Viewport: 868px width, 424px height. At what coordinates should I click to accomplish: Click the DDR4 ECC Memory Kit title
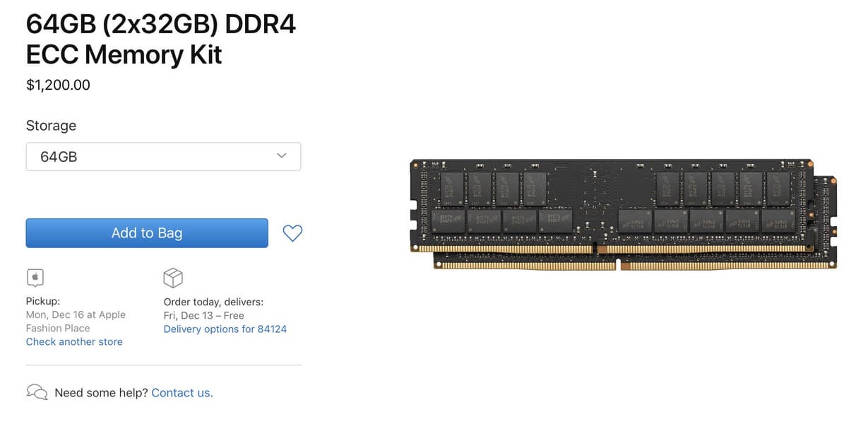161,38
